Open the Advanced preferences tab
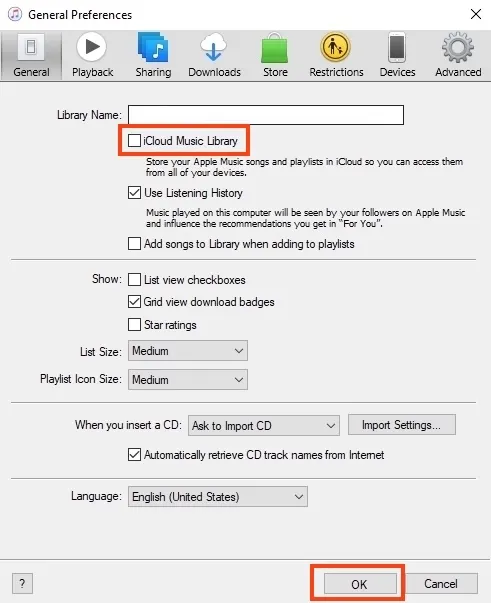Viewport: 491px width, 603px height. [458, 56]
